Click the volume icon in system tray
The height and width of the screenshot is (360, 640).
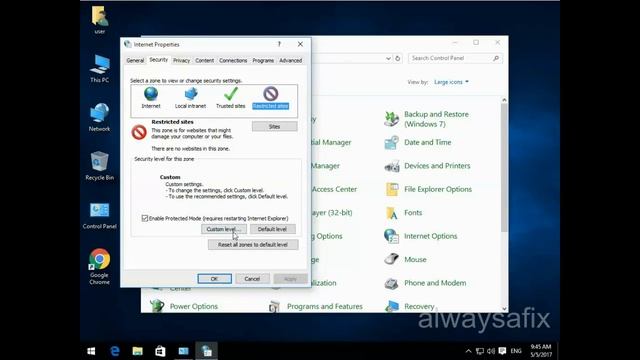[491, 351]
